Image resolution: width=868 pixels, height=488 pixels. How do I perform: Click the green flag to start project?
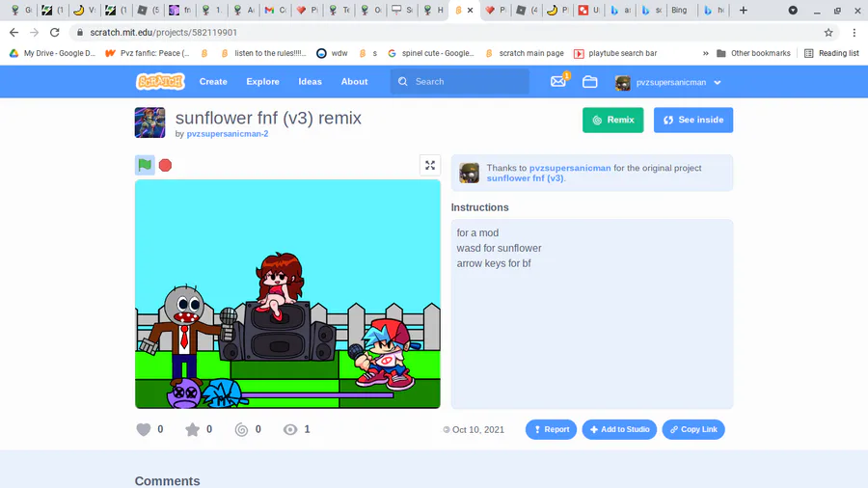(x=145, y=165)
